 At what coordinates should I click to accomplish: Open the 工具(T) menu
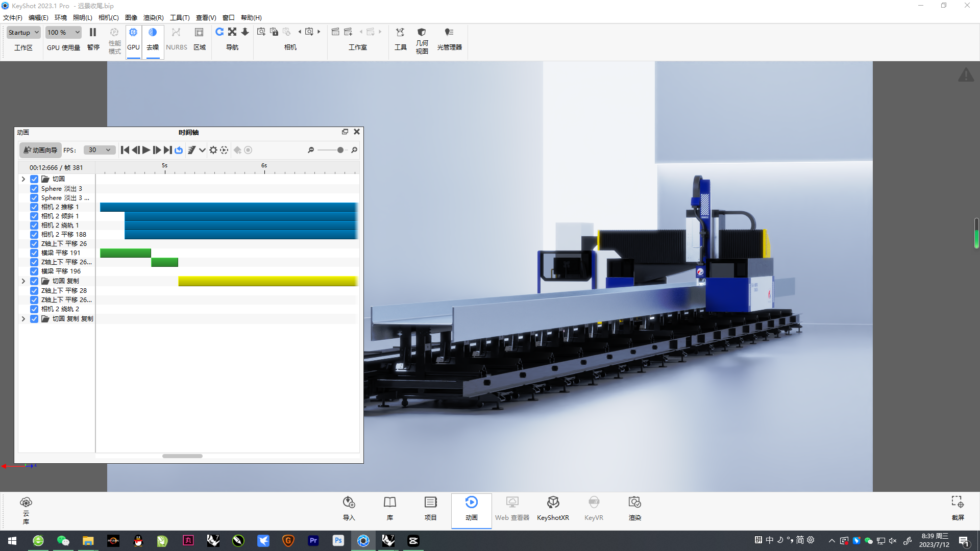tap(180, 17)
